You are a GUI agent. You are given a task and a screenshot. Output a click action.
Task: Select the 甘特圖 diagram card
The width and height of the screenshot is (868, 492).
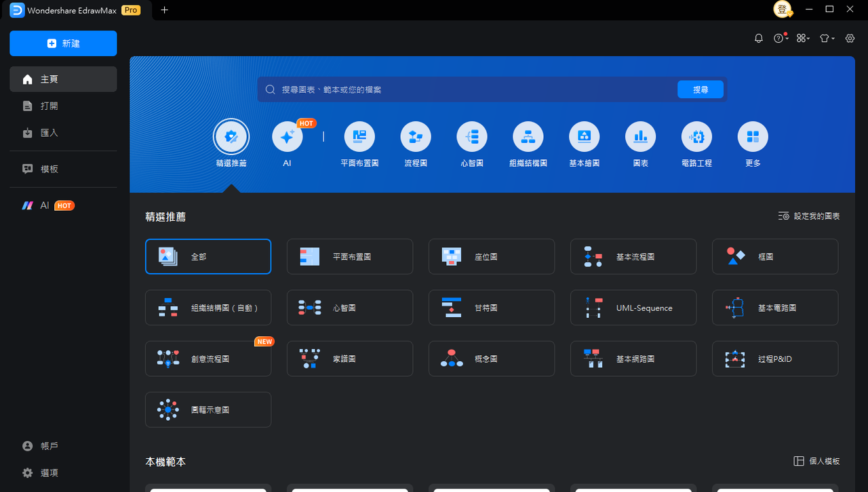click(492, 308)
